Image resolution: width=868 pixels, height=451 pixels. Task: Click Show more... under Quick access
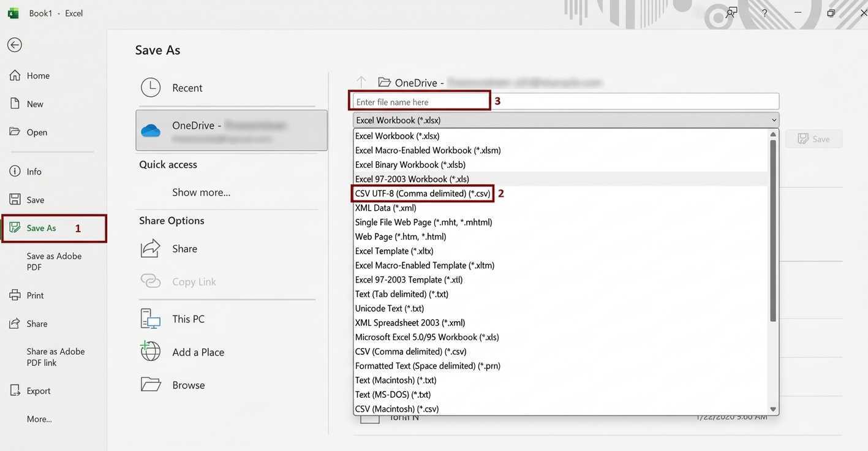click(202, 192)
